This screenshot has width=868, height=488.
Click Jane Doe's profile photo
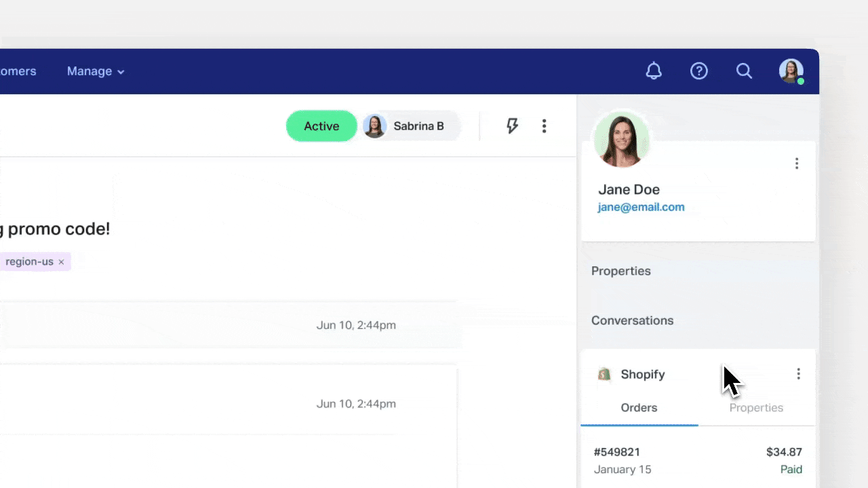pyautogui.click(x=621, y=140)
